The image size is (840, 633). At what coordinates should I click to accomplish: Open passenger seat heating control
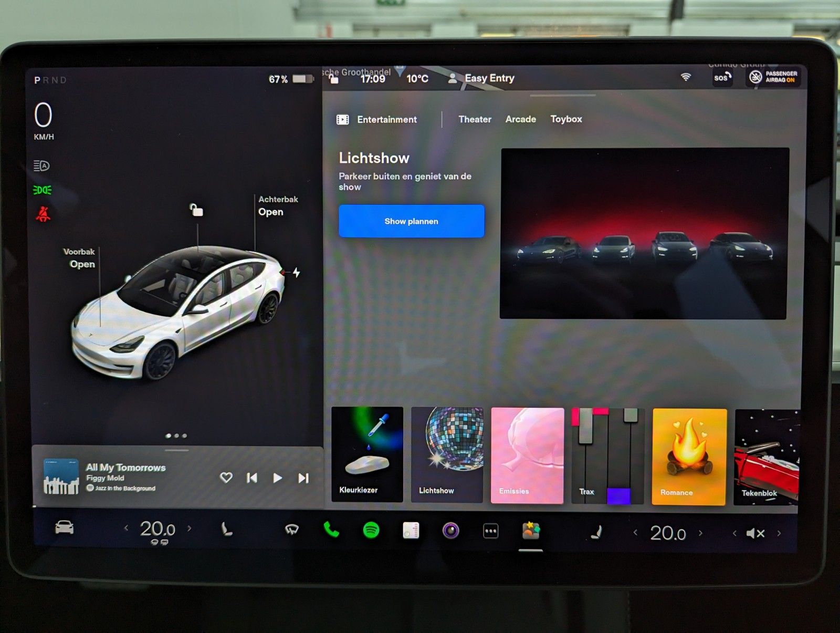[596, 533]
